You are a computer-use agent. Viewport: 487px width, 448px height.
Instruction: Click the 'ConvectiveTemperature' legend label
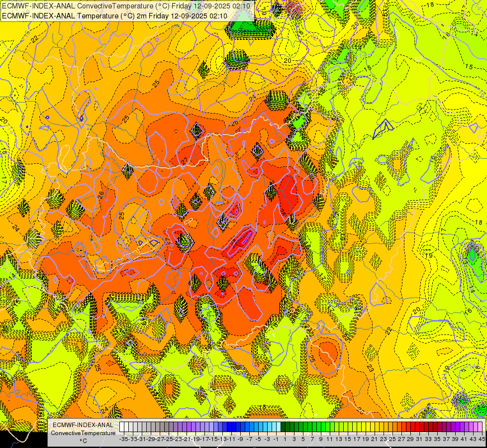[x=83, y=433]
